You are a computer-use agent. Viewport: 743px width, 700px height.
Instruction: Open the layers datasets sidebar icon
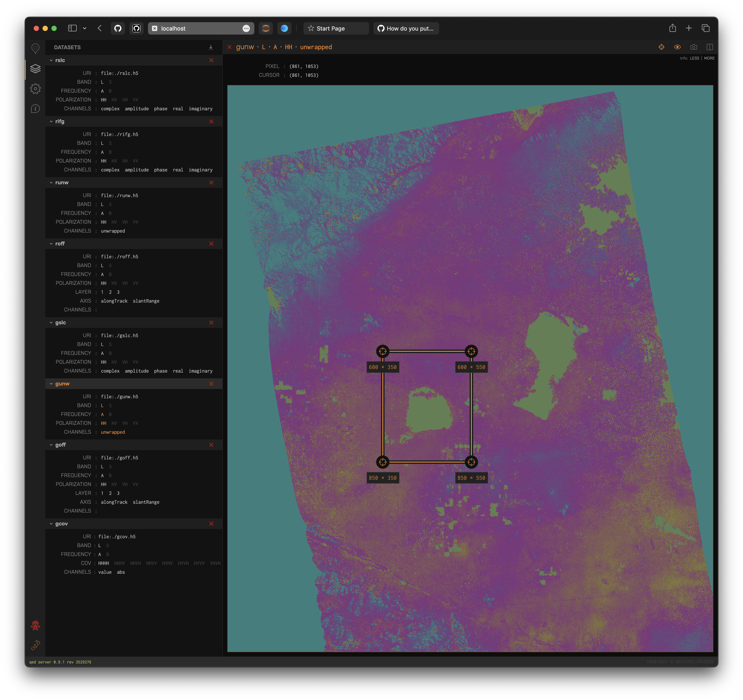coord(35,69)
